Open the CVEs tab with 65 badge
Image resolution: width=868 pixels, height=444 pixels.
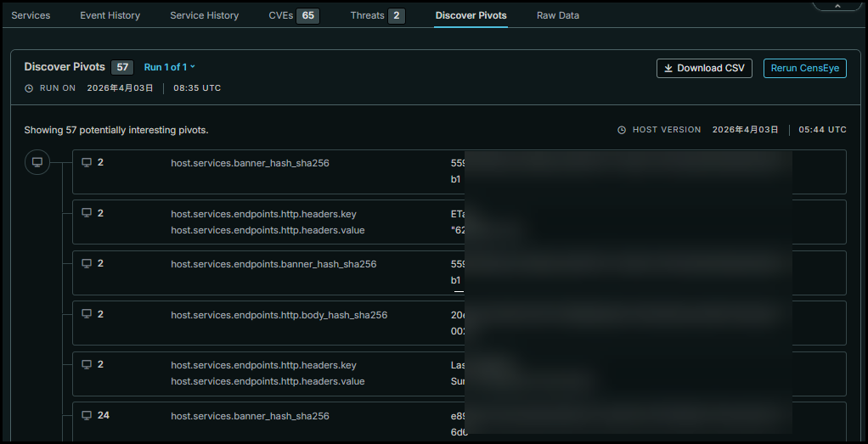pyautogui.click(x=293, y=15)
